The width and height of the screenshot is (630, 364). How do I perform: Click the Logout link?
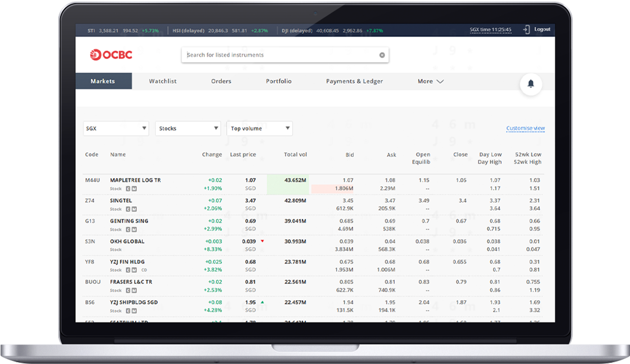542,30
